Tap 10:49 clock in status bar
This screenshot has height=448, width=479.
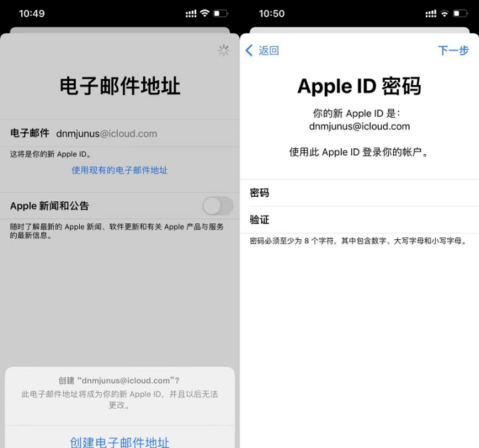[32, 13]
